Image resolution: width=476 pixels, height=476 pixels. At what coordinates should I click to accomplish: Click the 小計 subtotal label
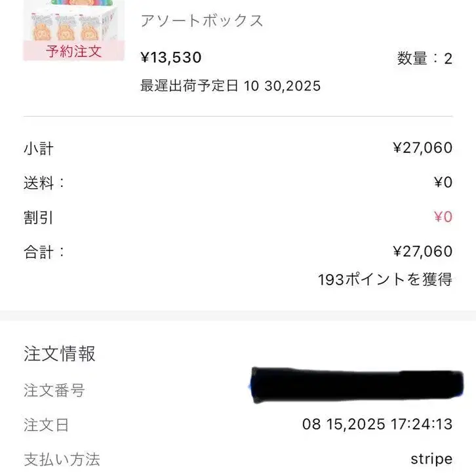pos(39,149)
